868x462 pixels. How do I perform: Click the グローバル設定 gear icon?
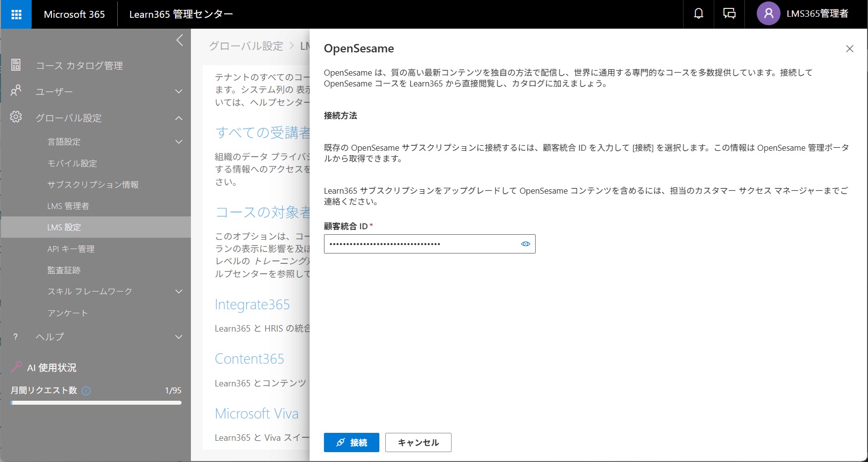tap(16, 117)
